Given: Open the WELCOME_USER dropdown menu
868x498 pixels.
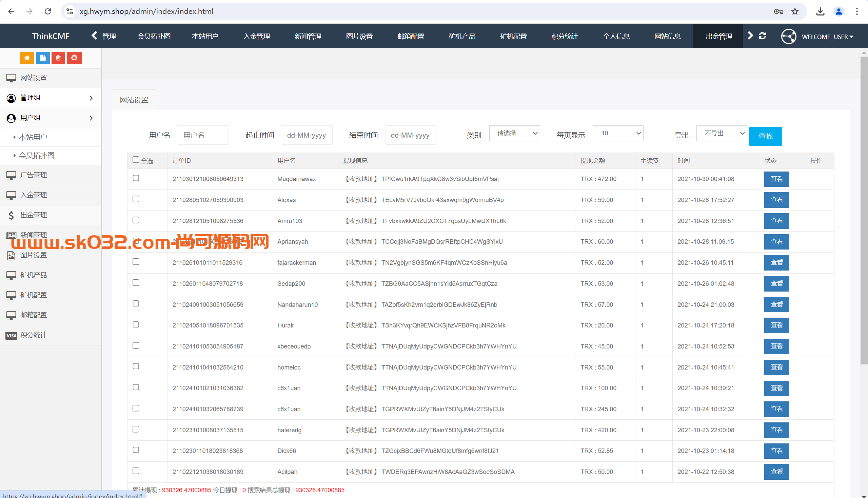Looking at the screenshot, I should (827, 37).
